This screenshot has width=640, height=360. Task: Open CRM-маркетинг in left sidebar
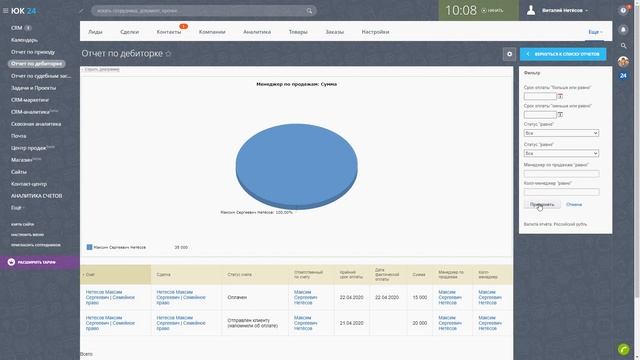tap(30, 100)
